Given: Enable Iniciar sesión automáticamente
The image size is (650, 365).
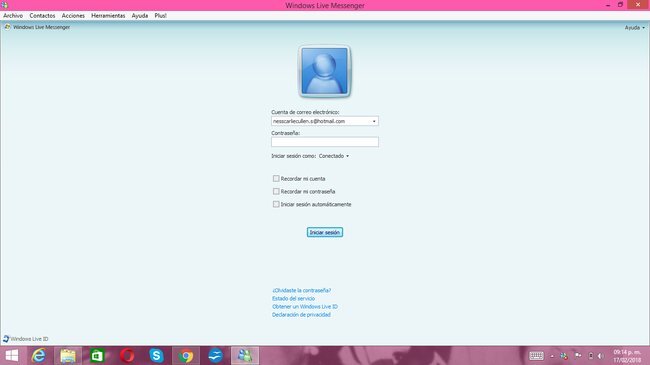Looking at the screenshot, I should [276, 204].
